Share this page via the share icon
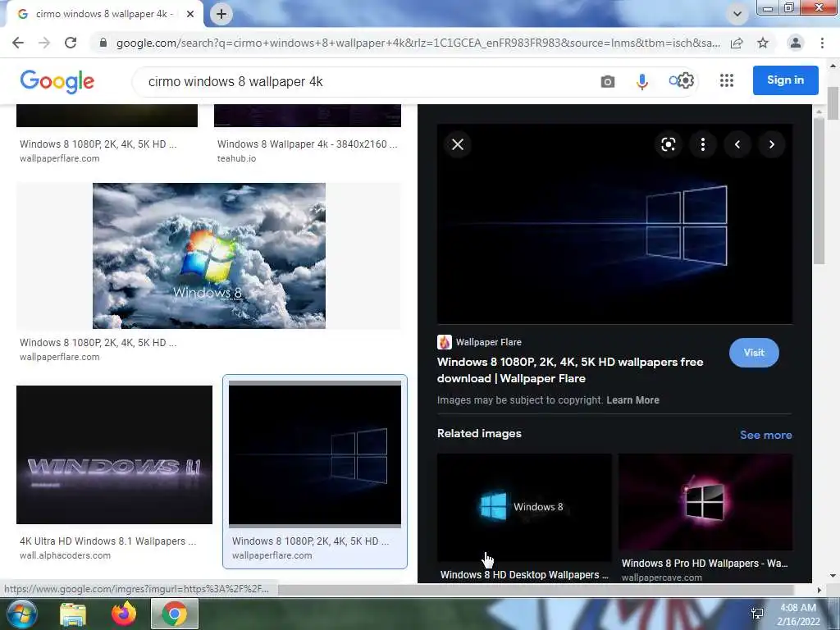The width and height of the screenshot is (840, 630). 737,43
